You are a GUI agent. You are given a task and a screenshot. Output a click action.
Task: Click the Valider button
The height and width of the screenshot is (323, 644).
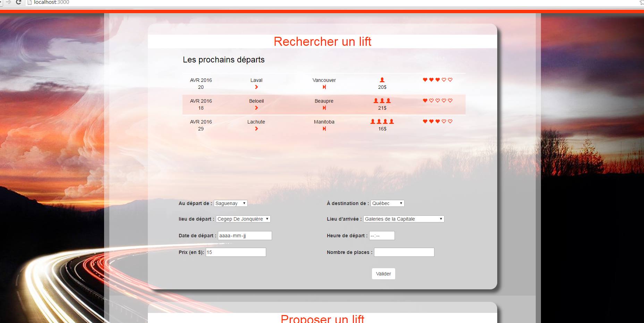click(383, 274)
